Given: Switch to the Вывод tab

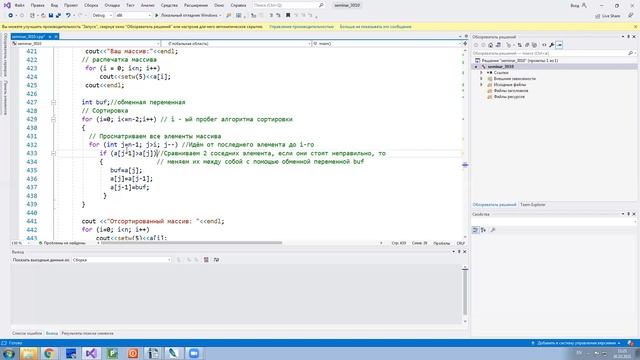Looking at the screenshot, I should [52, 333].
